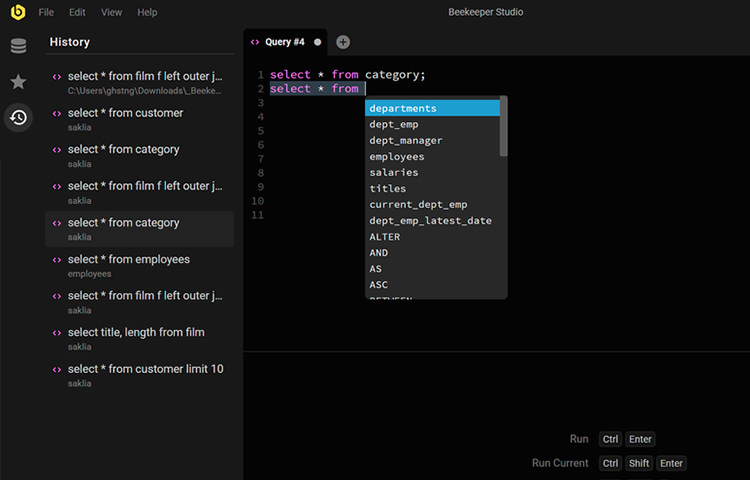
Task: Click code icon beside 'select title, length from film'
Action: point(57,333)
